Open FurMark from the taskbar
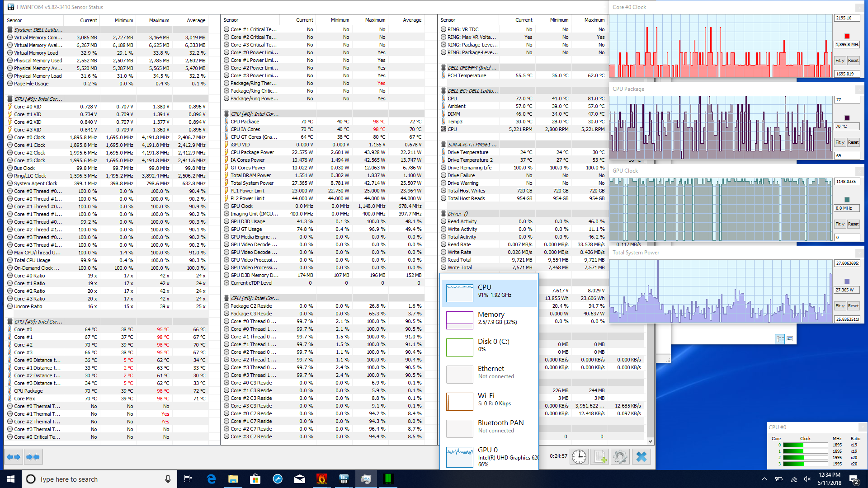The width and height of the screenshot is (868, 488). tap(321, 479)
